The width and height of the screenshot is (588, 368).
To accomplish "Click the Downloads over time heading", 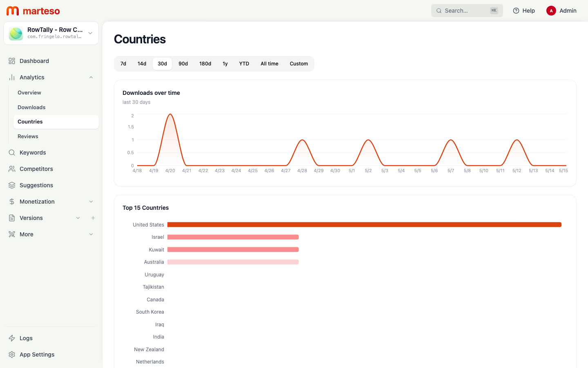I will pyautogui.click(x=151, y=93).
